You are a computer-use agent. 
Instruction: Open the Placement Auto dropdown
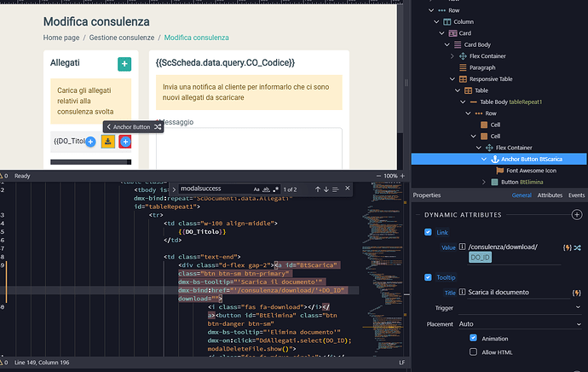click(x=520, y=324)
